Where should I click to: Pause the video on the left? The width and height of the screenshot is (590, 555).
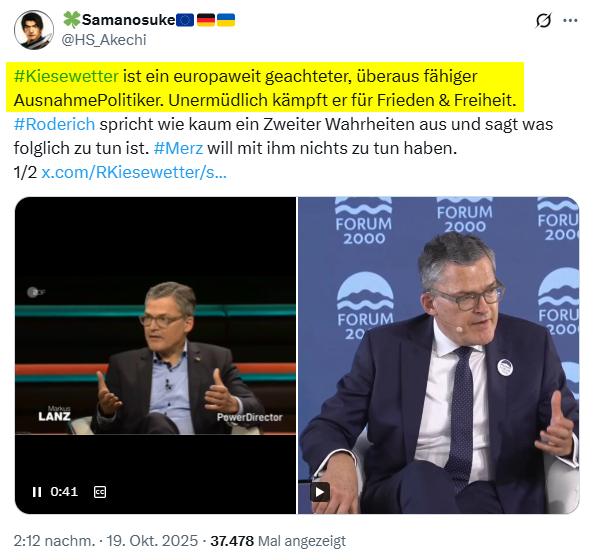(x=36, y=492)
